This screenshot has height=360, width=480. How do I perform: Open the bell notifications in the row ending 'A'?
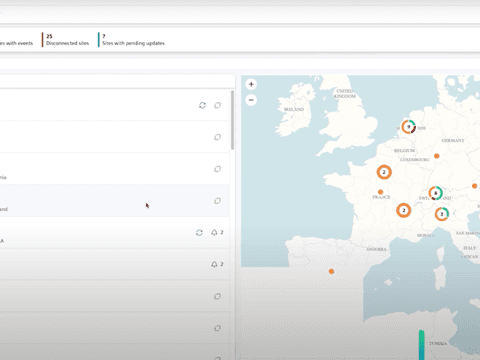pos(217,232)
